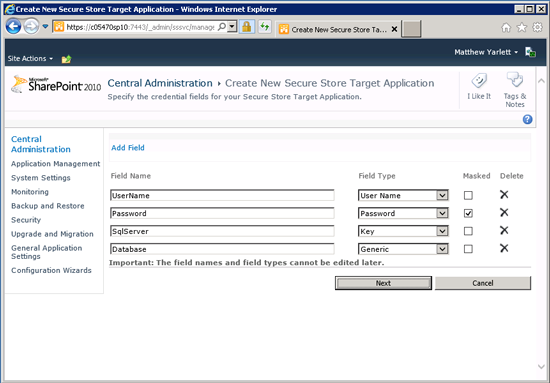Go to Application Management
550x383 pixels.
pyautogui.click(x=55, y=164)
